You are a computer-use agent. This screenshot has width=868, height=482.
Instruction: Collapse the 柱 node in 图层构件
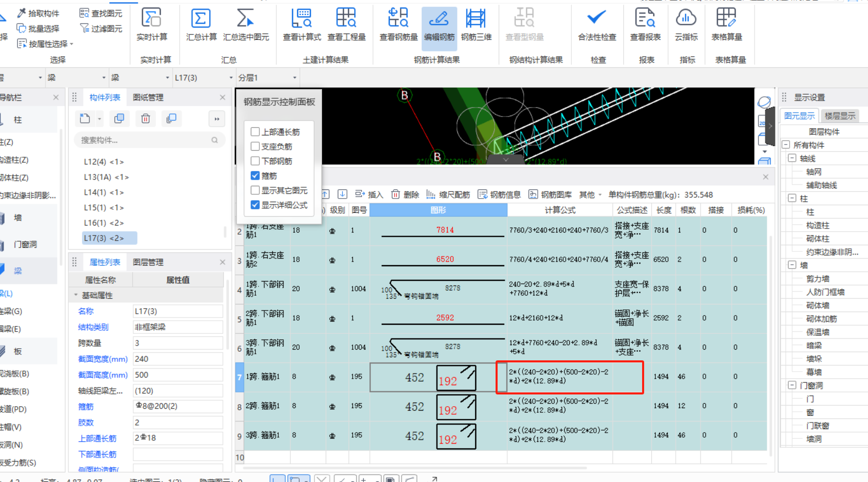click(x=792, y=199)
